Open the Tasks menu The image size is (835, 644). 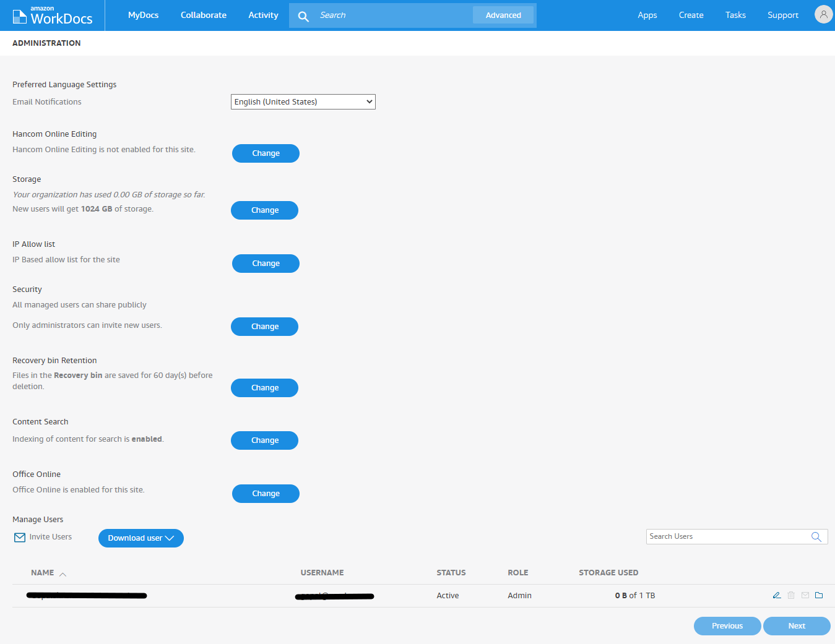click(x=735, y=15)
